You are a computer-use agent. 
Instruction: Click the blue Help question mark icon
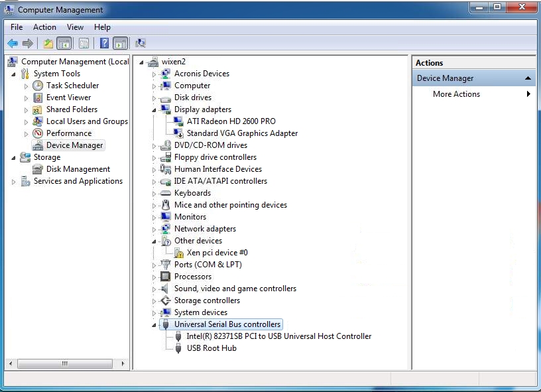[x=104, y=44]
